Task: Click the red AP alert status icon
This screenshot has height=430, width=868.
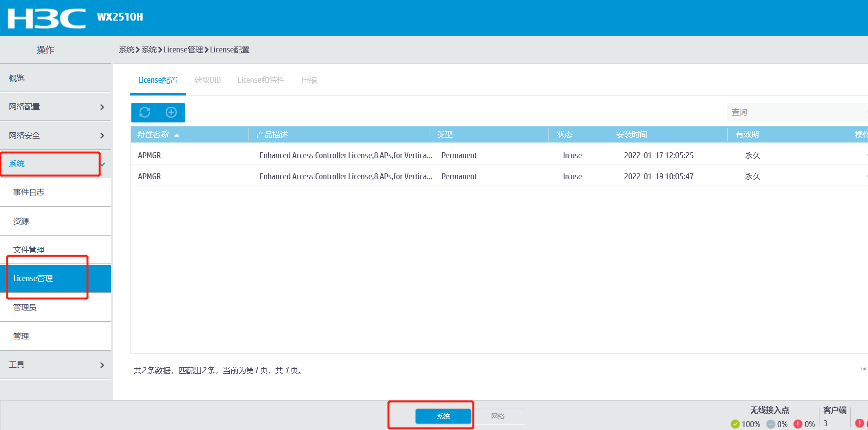Action: coord(798,424)
